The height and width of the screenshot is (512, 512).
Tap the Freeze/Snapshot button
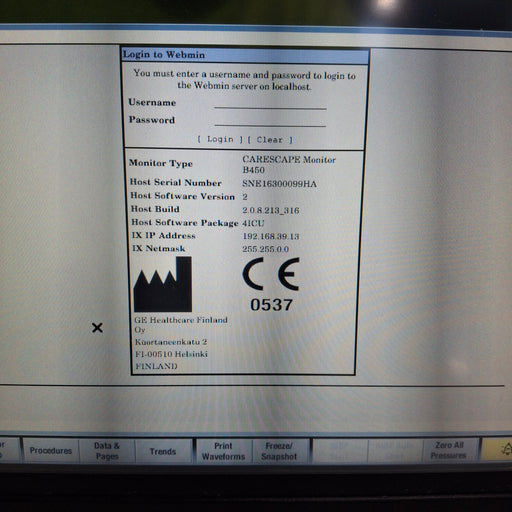[x=279, y=451]
